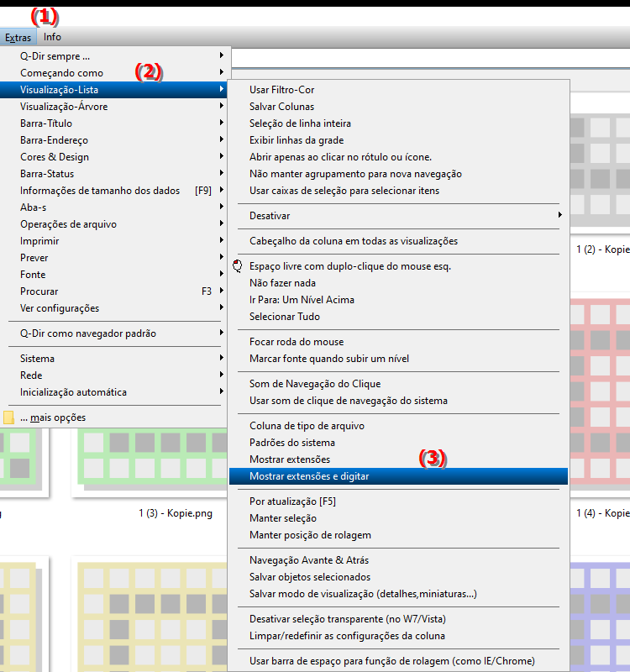Choose Mostrar extensões e digitar
The width and height of the screenshot is (630, 672).
[309, 476]
